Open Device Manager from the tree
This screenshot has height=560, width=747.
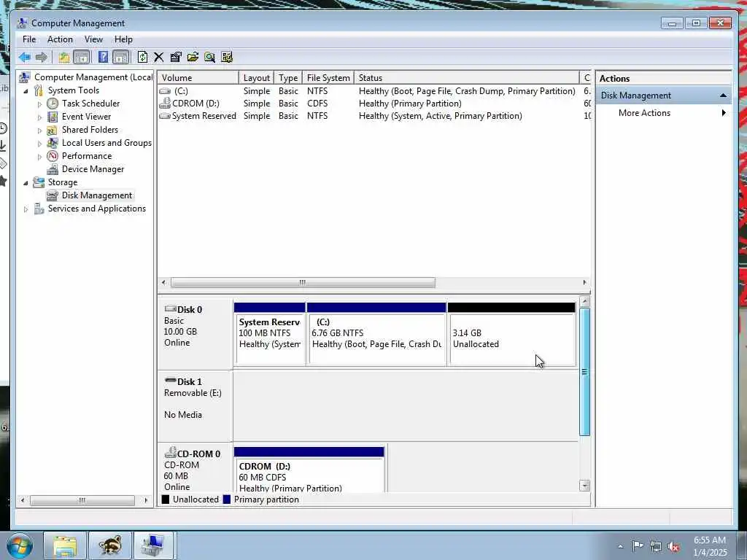pos(93,169)
